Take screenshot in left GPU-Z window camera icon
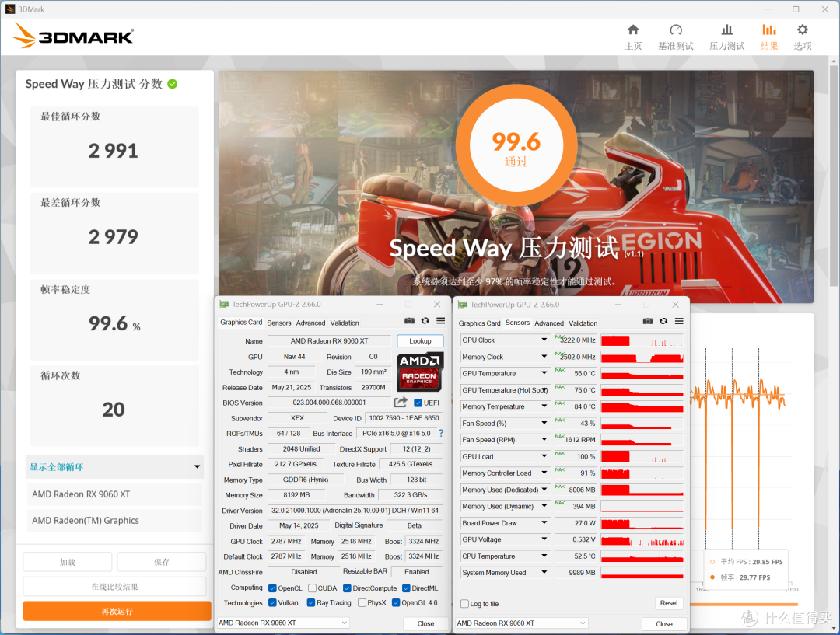 click(409, 321)
